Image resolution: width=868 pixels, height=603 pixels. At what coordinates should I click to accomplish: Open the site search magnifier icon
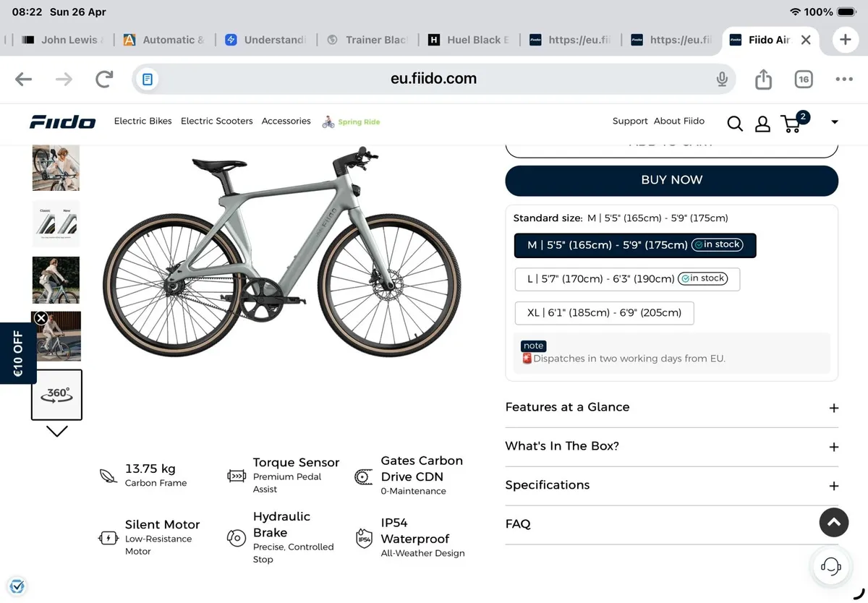click(x=734, y=124)
